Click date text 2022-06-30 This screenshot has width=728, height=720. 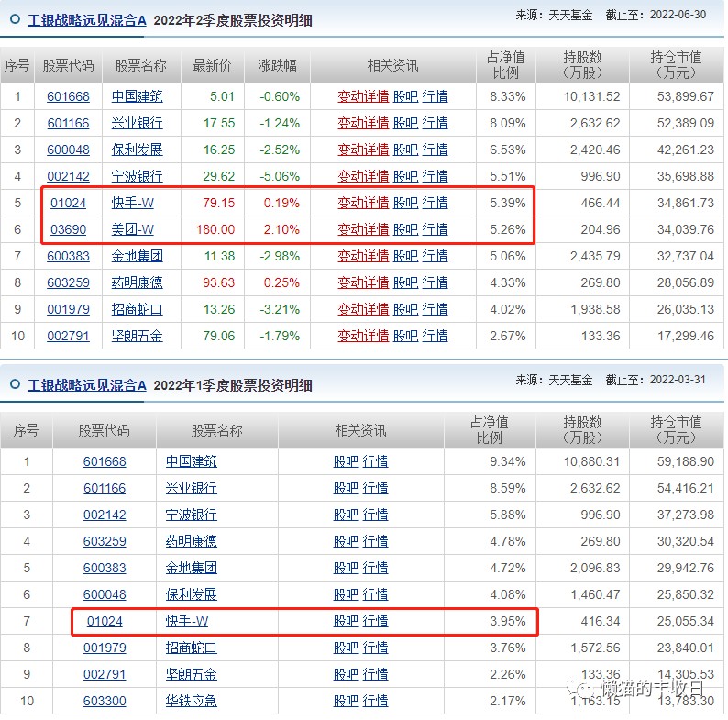click(678, 15)
